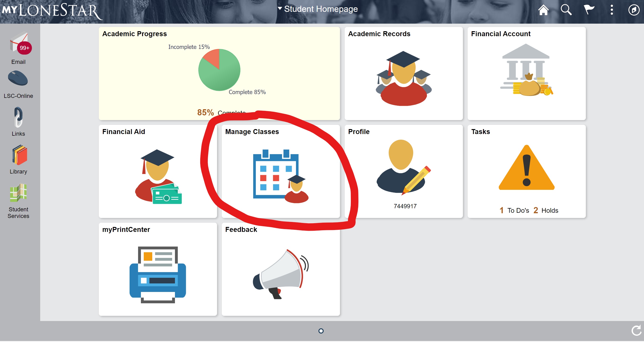Open the Search magnifier icon
Screen dimensions: 644x343
[x=566, y=10]
